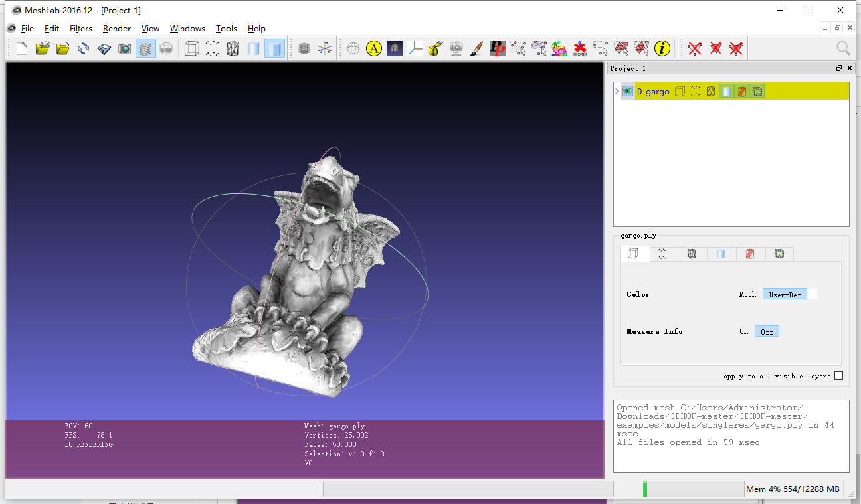This screenshot has height=504, width=861.
Task: Click the User-Def color button
Action: click(x=785, y=294)
